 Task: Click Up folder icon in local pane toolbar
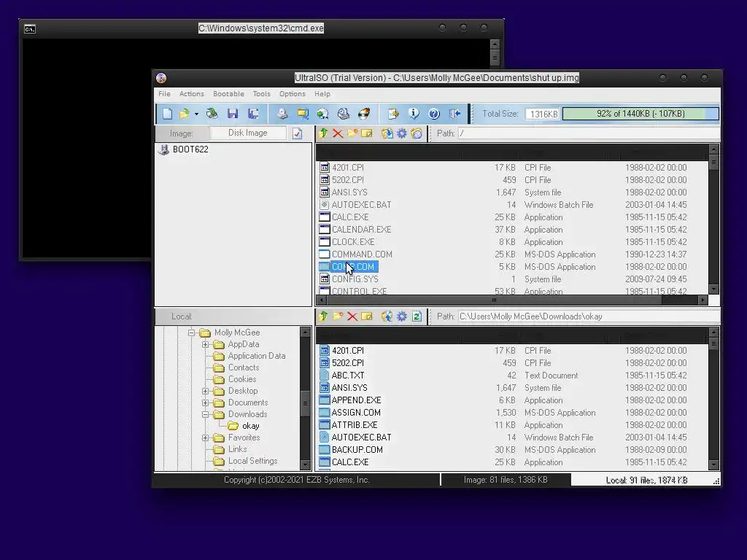(x=323, y=316)
